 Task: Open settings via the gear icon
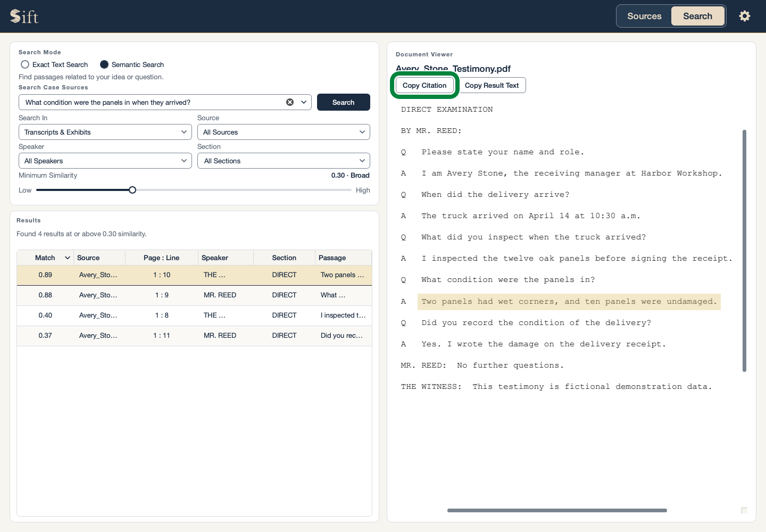pos(745,16)
